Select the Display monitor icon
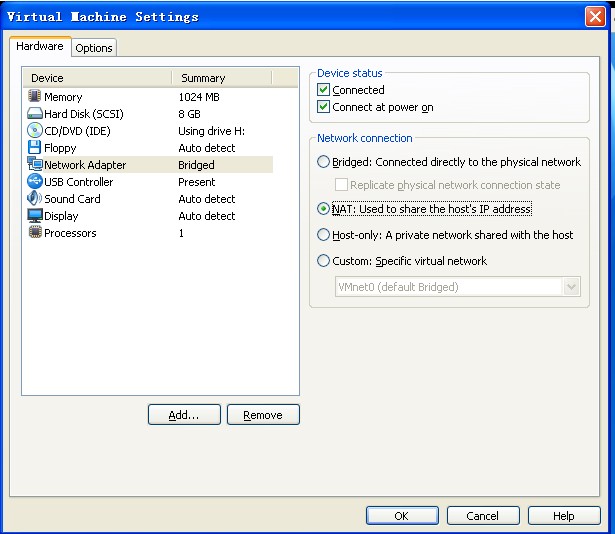Viewport: 615px width, 534px height. 35,216
